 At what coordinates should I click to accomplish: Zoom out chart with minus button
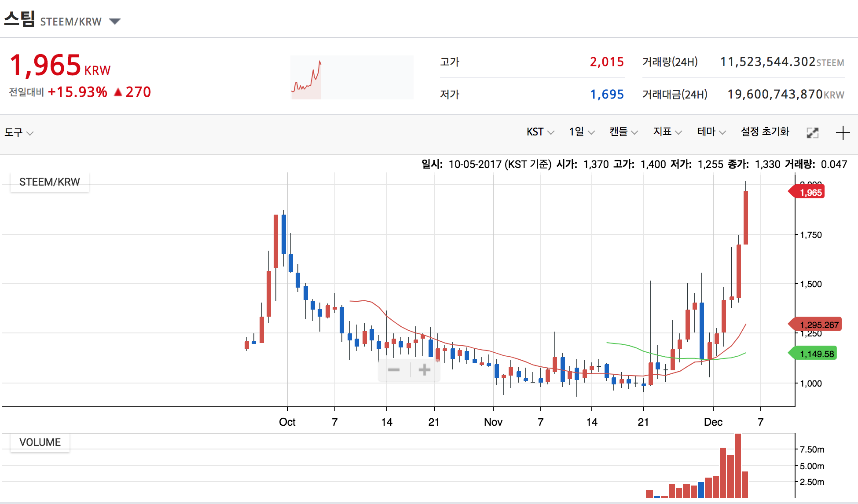(394, 370)
